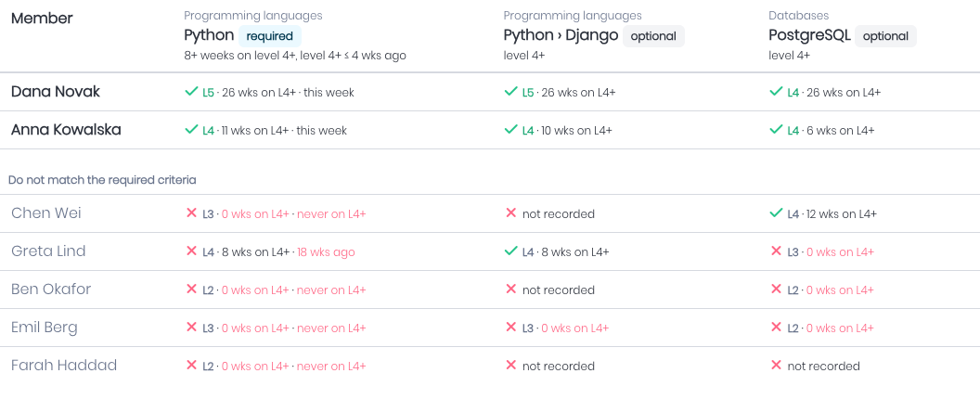This screenshot has width=980, height=399.
Task: Click the red X in Ben Okafor's Django cell
Action: coord(510,290)
